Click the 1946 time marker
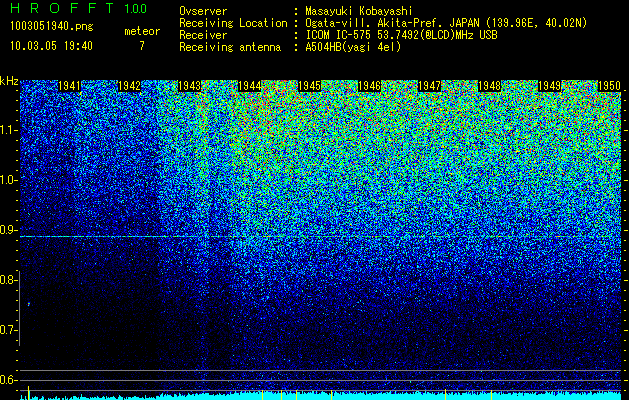 point(369,86)
